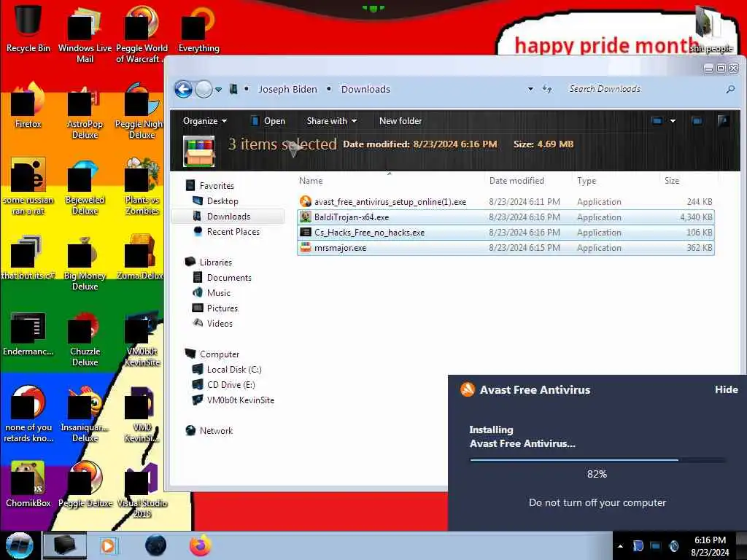This screenshot has height=560, width=747.
Task: Select BaldiTrojan-x64.exe file
Action: coord(506,217)
